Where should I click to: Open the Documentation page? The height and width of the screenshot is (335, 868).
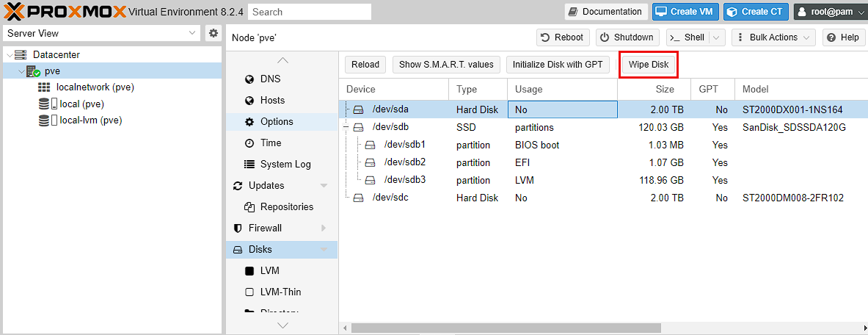606,12
